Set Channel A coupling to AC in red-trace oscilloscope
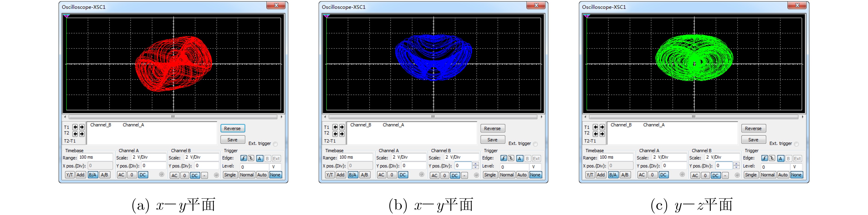Image resolution: width=868 pixels, height=215 pixels. tap(122, 175)
